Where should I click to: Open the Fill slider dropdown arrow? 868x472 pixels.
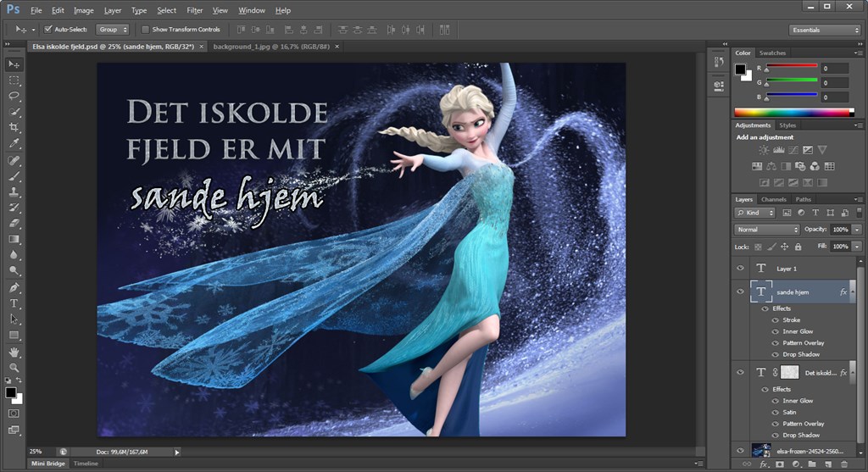(857, 247)
